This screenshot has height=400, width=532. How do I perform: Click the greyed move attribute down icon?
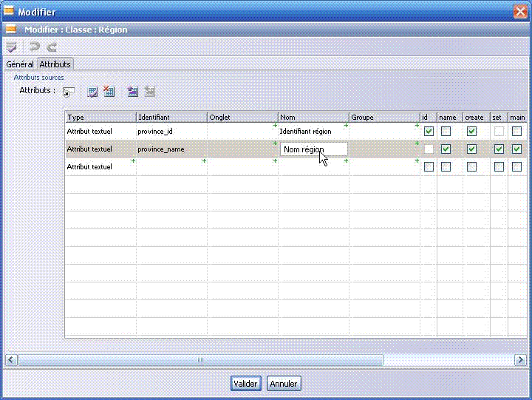click(x=150, y=92)
